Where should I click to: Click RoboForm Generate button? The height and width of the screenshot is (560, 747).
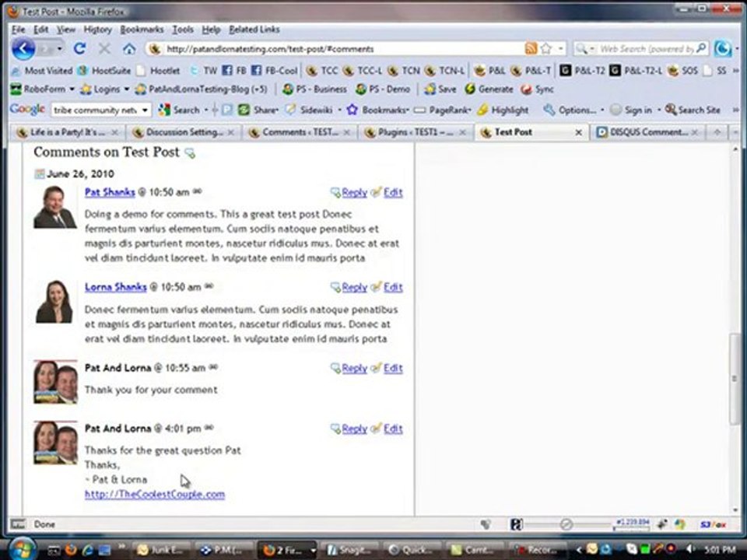(x=489, y=89)
